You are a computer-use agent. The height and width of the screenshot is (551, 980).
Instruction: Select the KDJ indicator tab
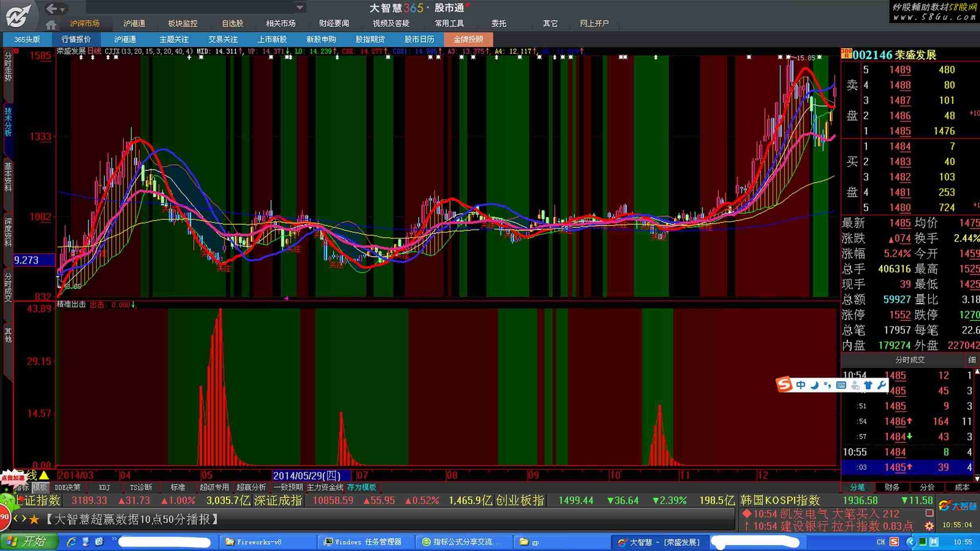coord(104,487)
